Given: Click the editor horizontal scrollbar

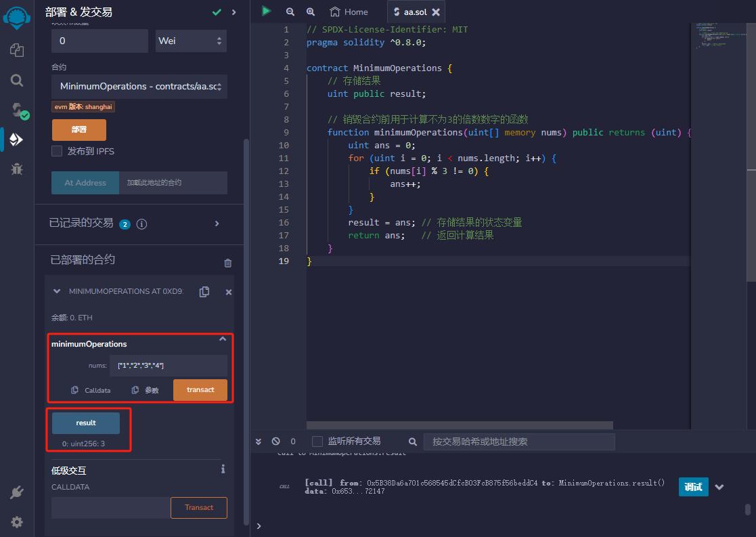Looking at the screenshot, I should coord(460,425).
